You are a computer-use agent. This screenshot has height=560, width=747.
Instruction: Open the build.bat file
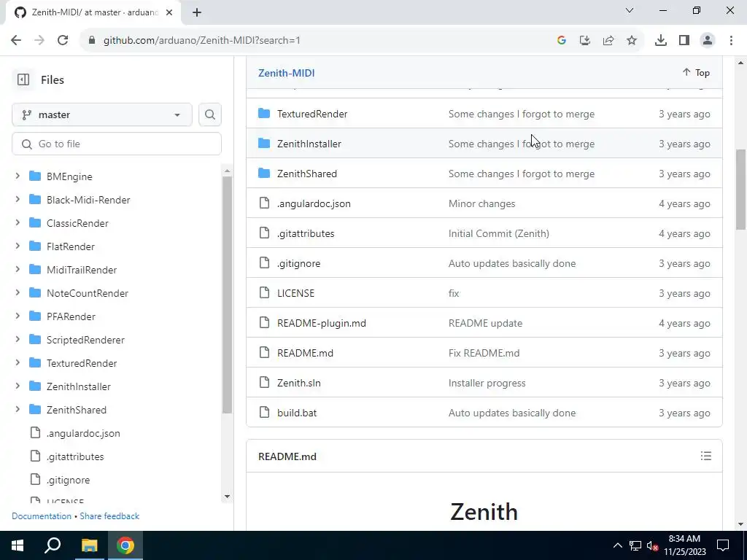(x=297, y=413)
